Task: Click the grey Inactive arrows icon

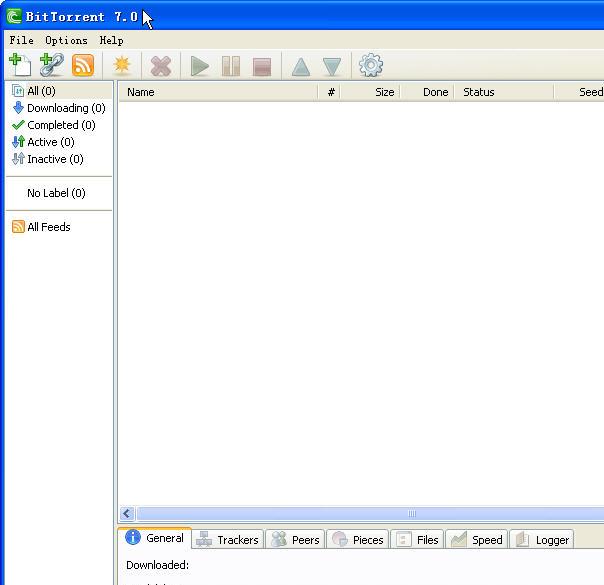Action: (x=18, y=159)
